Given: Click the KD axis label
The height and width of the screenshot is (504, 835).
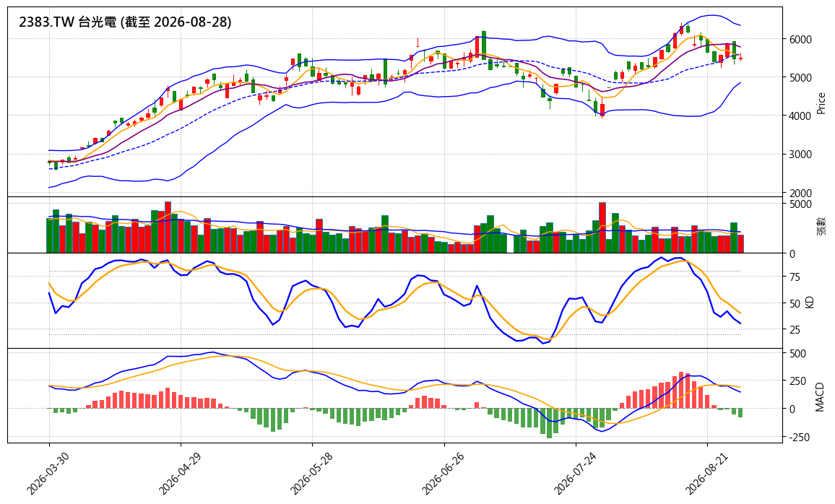Looking at the screenshot, I should [810, 303].
